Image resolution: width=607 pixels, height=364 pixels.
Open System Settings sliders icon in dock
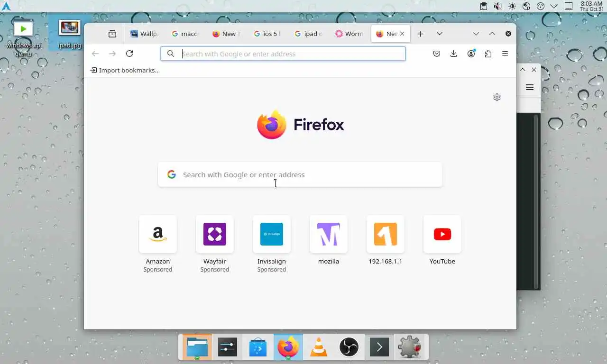point(228,348)
